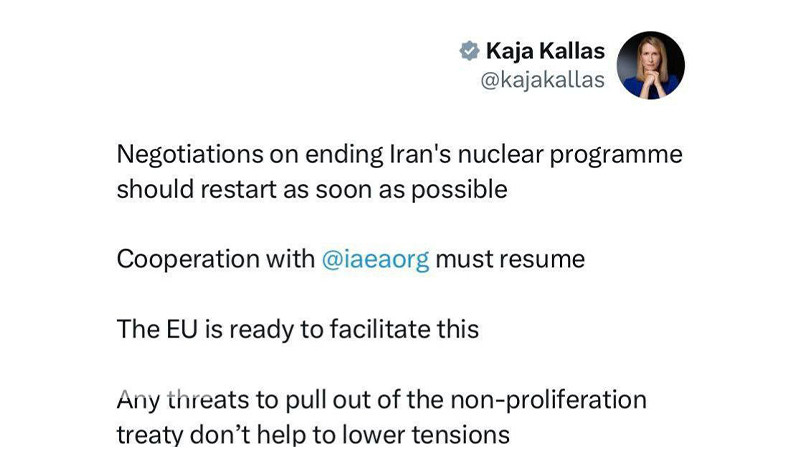
Task: Click the text "must resume" after the mention
Action: point(510,260)
